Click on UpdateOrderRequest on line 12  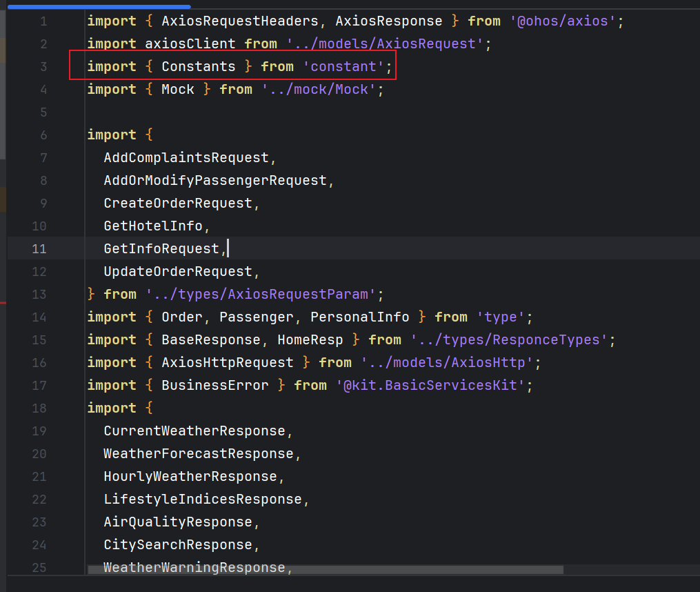178,272
